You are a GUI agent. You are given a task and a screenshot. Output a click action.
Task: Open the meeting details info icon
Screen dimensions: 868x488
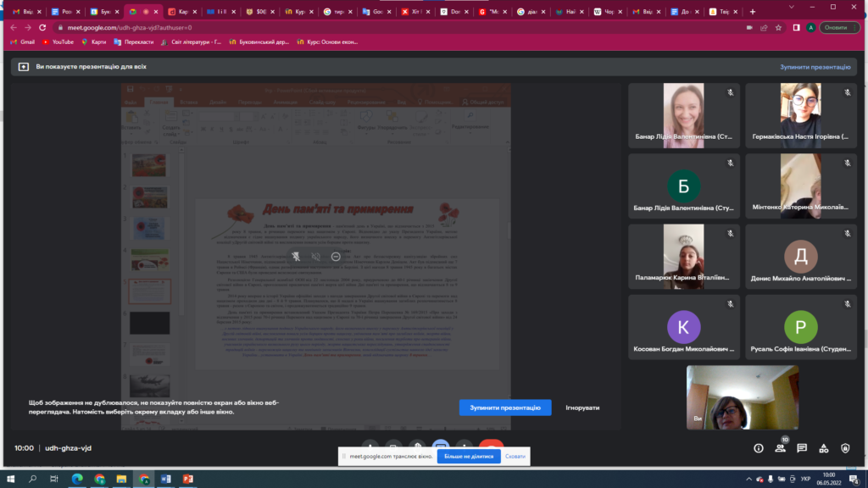click(x=759, y=448)
